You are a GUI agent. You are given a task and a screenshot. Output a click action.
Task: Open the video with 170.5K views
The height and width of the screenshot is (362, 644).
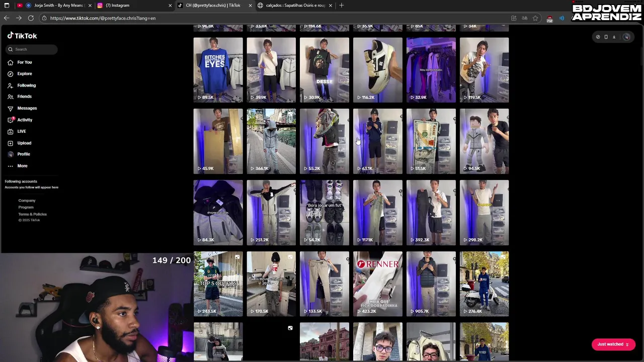pos(271,284)
